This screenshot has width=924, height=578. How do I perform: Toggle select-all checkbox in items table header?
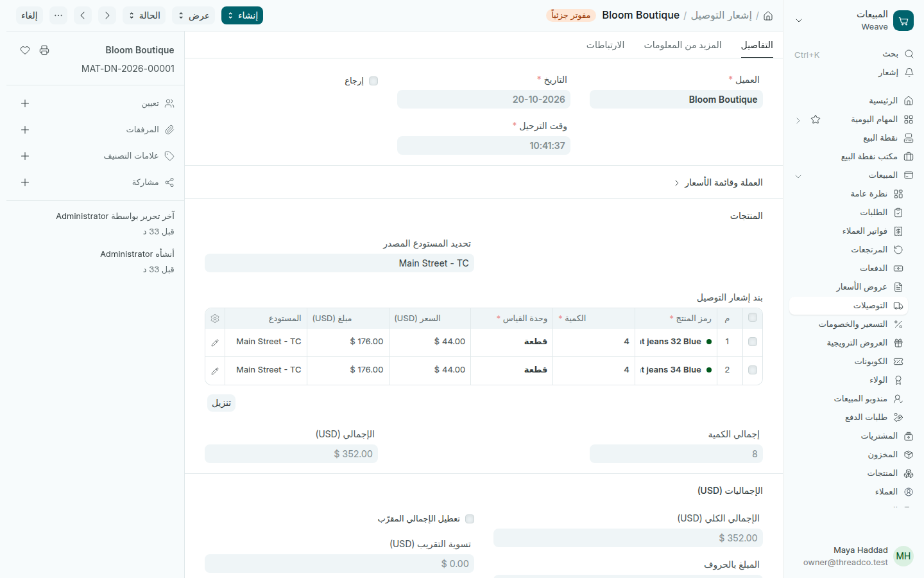tap(753, 317)
